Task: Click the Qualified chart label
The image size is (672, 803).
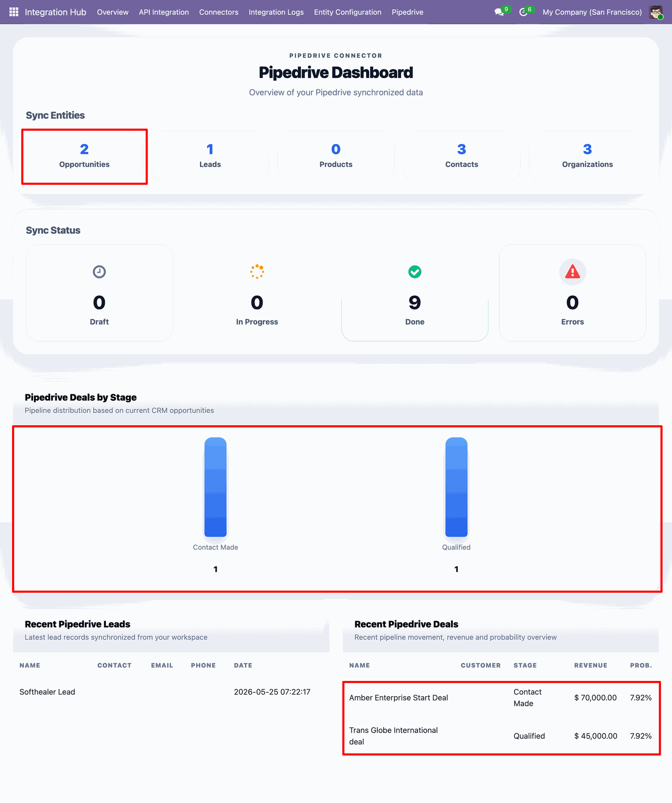Action: pos(456,547)
